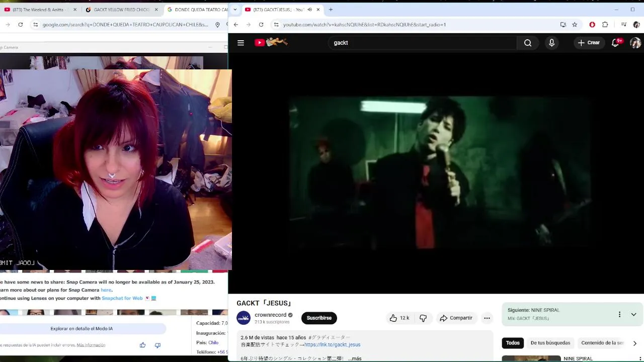Thumbs up the Google AI answer
The height and width of the screenshot is (362, 644).
click(143, 345)
